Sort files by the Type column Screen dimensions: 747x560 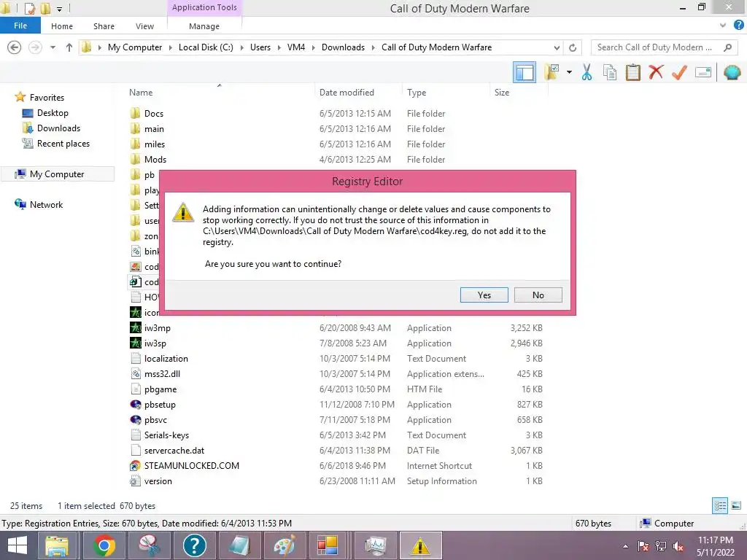tap(417, 93)
